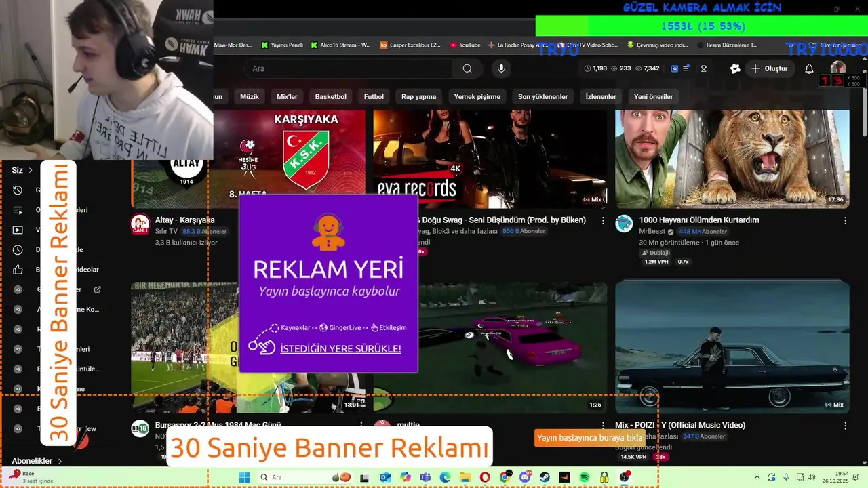868x488 pixels.
Task: Click the Oluştur create button
Action: click(770, 68)
